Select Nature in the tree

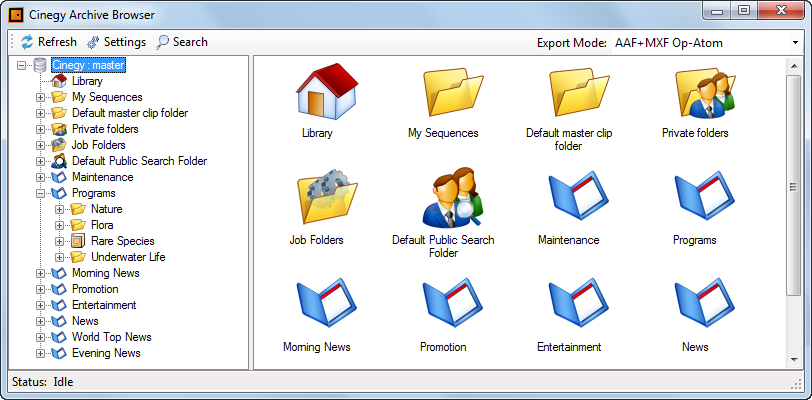coord(107,209)
